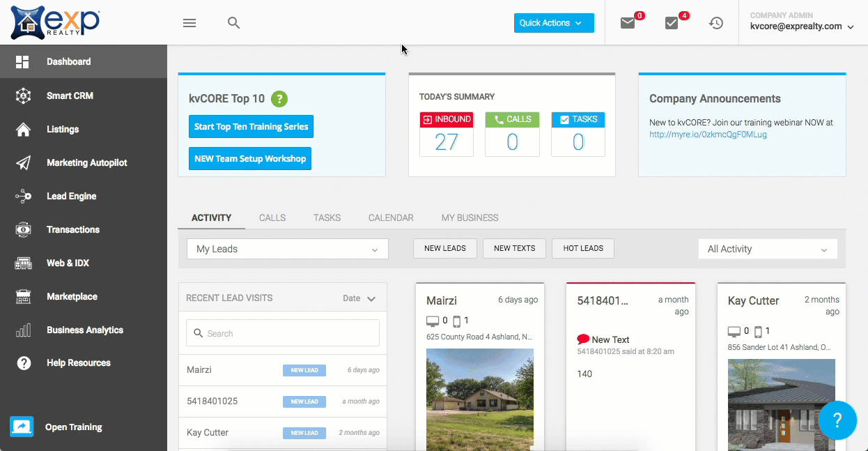Click the search magnifier icon in header

(234, 23)
